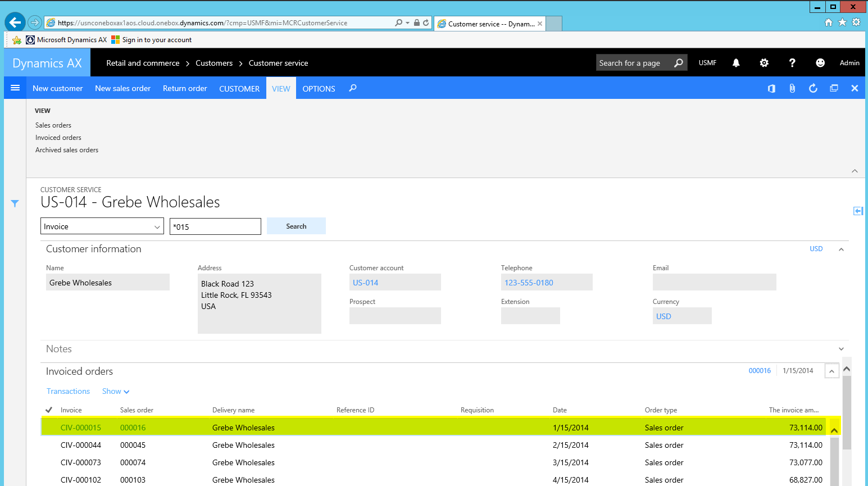Image resolution: width=868 pixels, height=486 pixels.
Task: Open the Show dropdown menu
Action: pos(115,392)
